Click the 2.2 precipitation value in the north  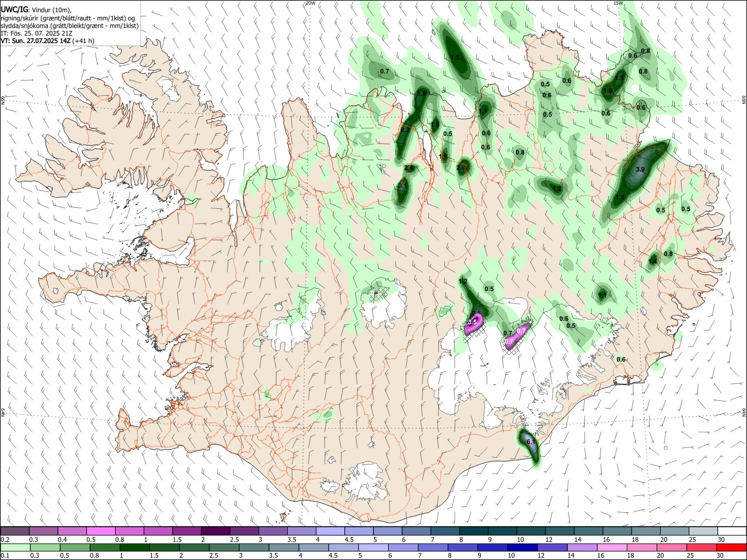pyautogui.click(x=405, y=129)
